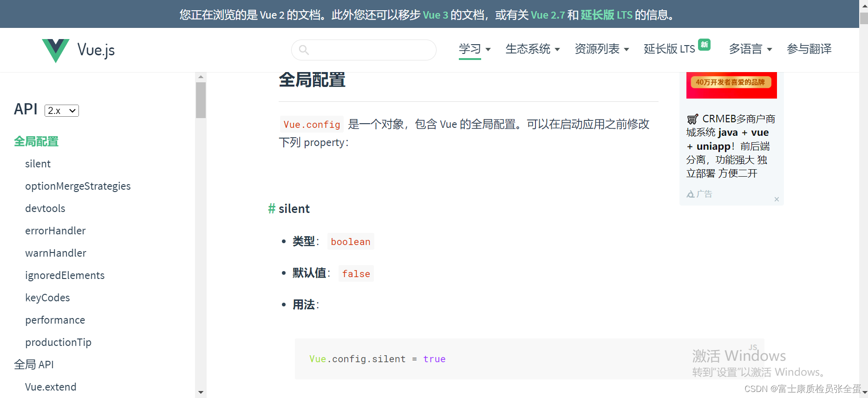Select 全局配置 in the sidebar
This screenshot has height=398, width=868.
(36, 141)
